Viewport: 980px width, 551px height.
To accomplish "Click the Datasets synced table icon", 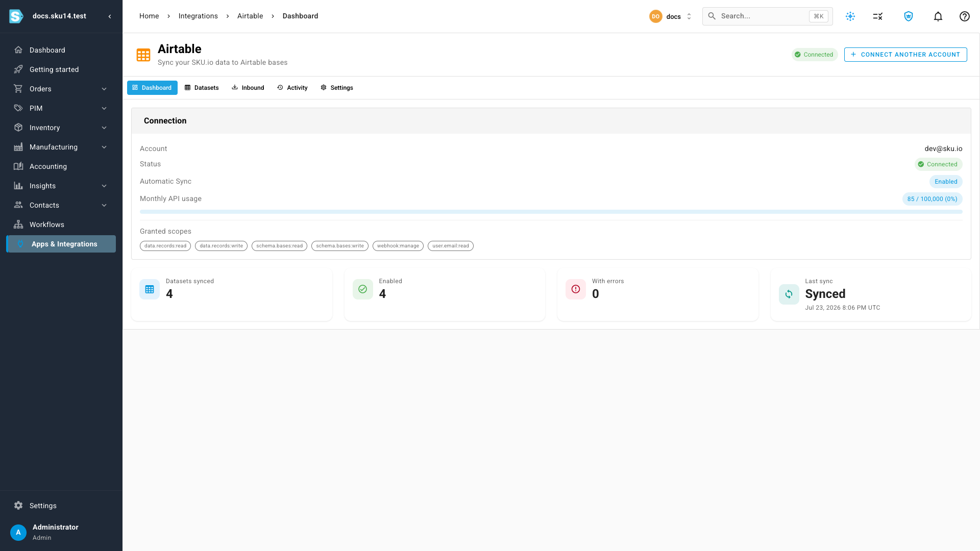I will tap(150, 289).
